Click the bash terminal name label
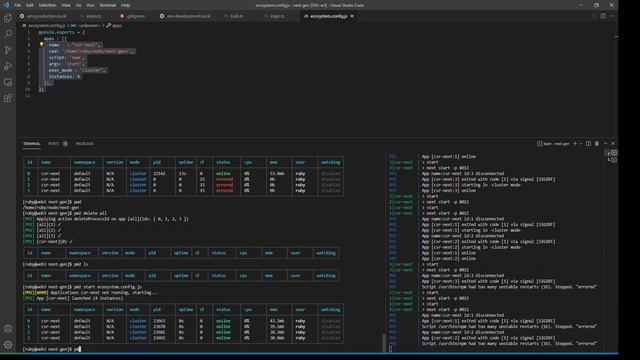The height and width of the screenshot is (360, 640). point(557,144)
